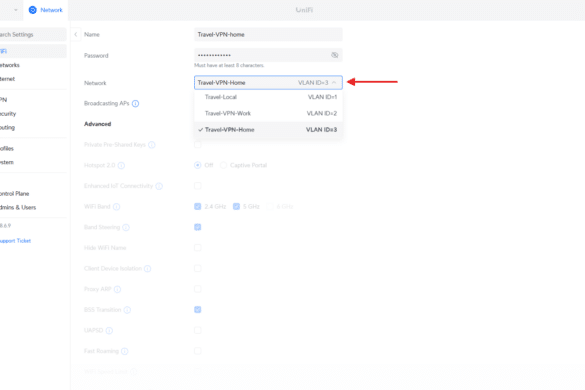
Task: Click info icon next to Broadcasting APs
Action: coord(135,104)
